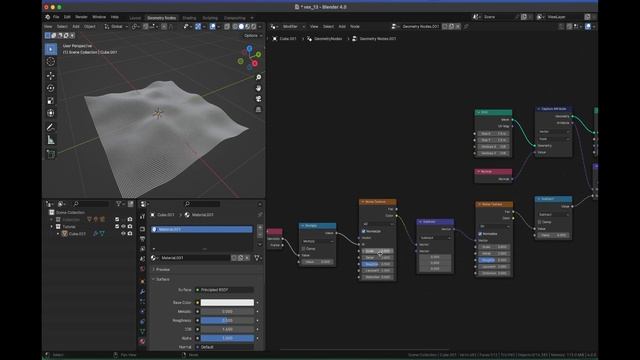This screenshot has height=360, width=640.
Task: Open the Modifier wrench properties tab
Action: coord(142,292)
